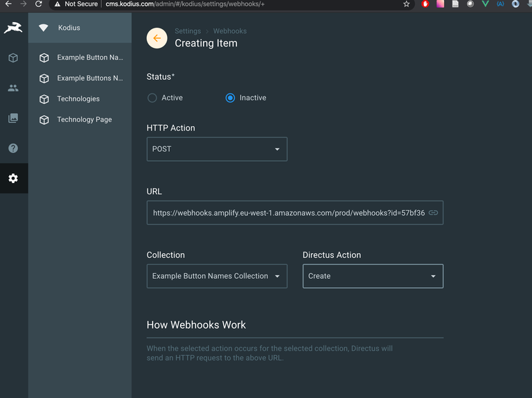Viewport: 532px width, 398px height.
Task: Select the Inactive status radio button
Action: (230, 98)
